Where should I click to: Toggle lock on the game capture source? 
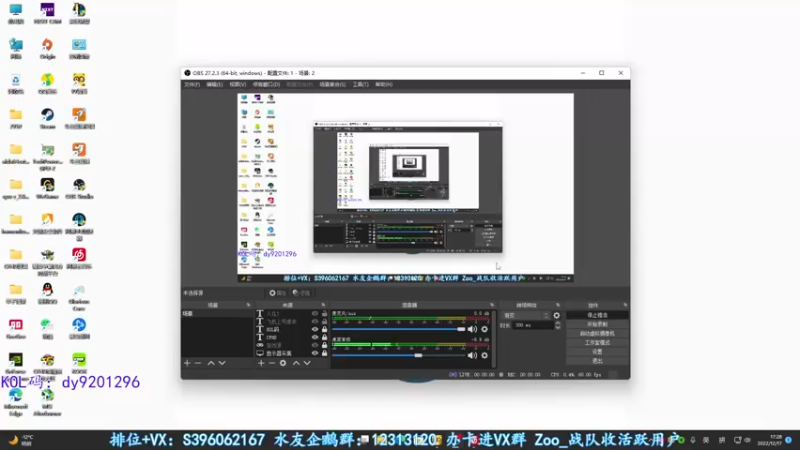[324, 345]
